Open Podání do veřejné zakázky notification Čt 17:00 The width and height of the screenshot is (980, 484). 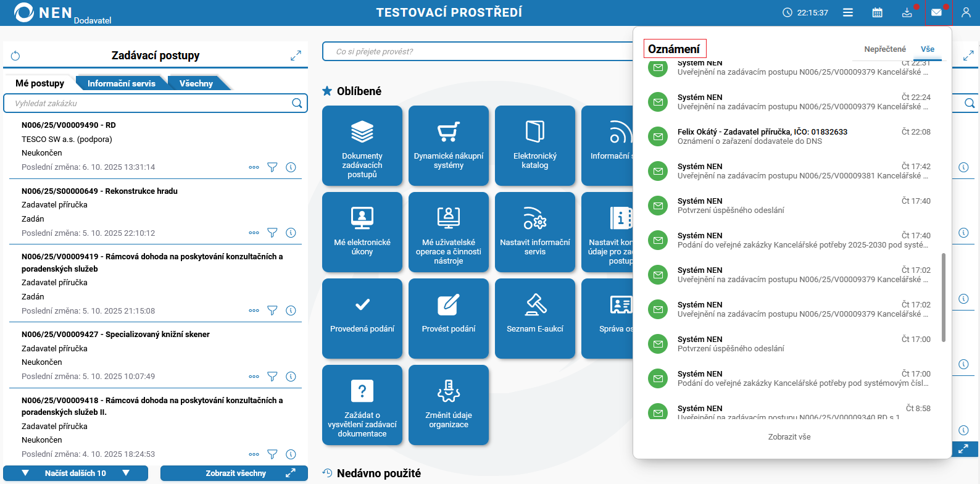pos(790,378)
